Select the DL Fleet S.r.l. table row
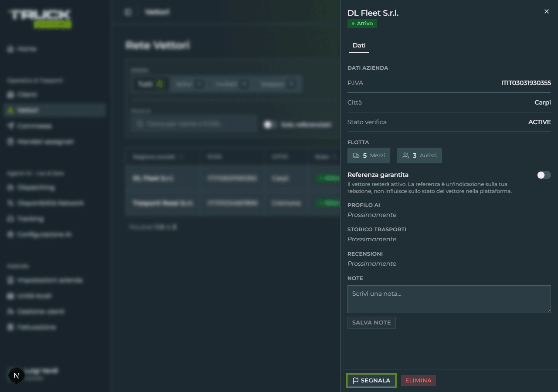The image size is (558, 392). click(233, 178)
